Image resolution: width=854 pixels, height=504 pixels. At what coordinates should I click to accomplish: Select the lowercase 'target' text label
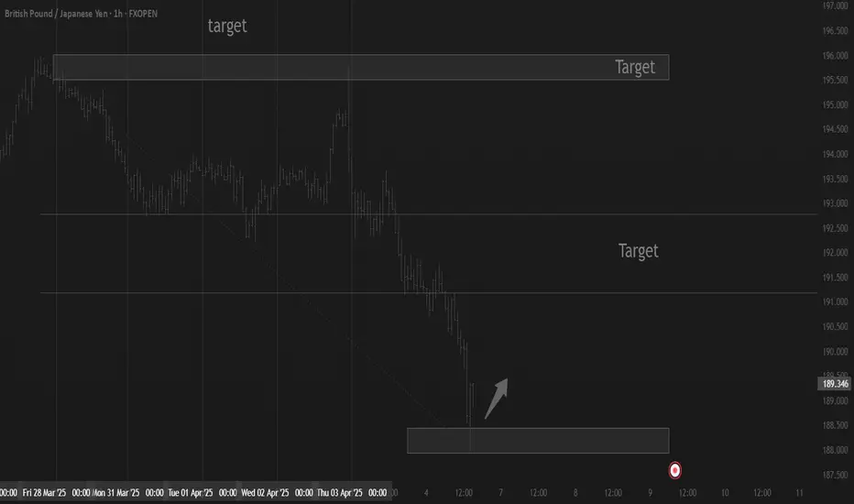click(227, 27)
